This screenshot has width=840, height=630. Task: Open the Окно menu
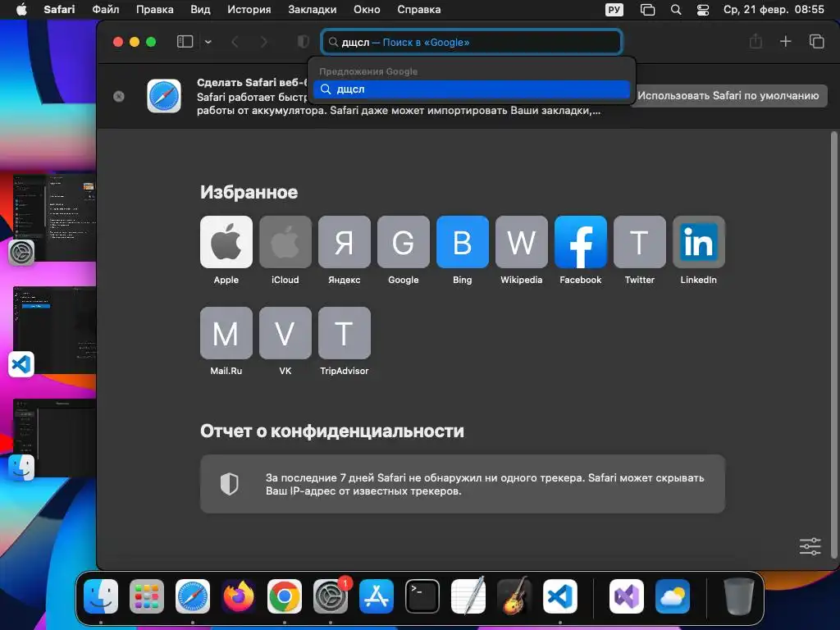367,9
